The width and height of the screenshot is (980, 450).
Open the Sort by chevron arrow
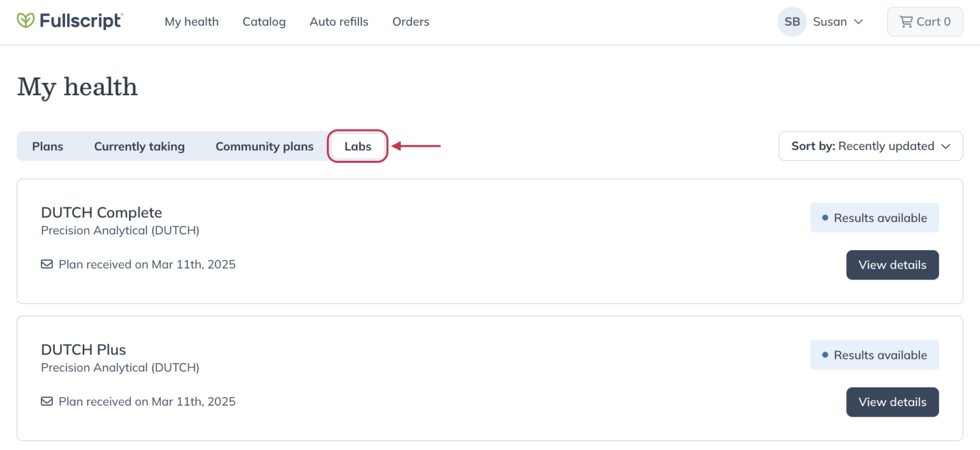(946, 146)
